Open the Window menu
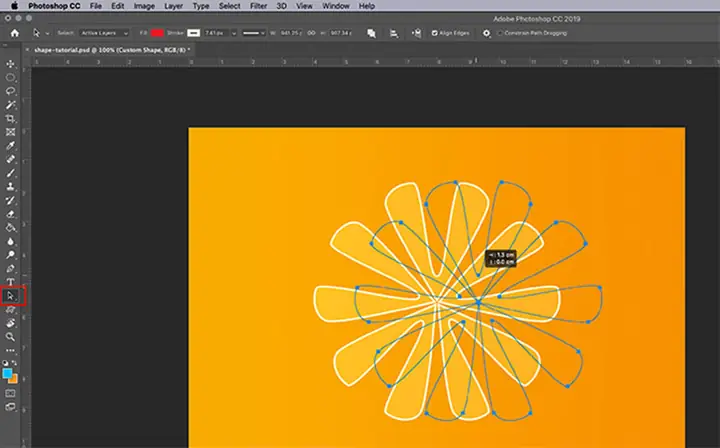Image resolution: width=720 pixels, height=448 pixels. pyautogui.click(x=336, y=6)
